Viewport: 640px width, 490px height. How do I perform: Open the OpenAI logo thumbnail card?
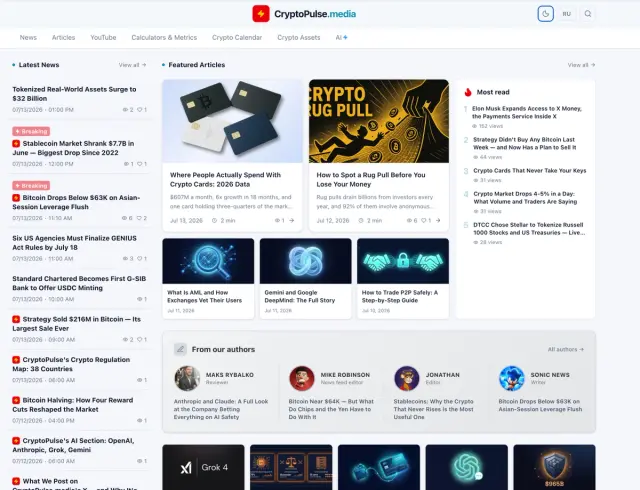tap(467, 467)
